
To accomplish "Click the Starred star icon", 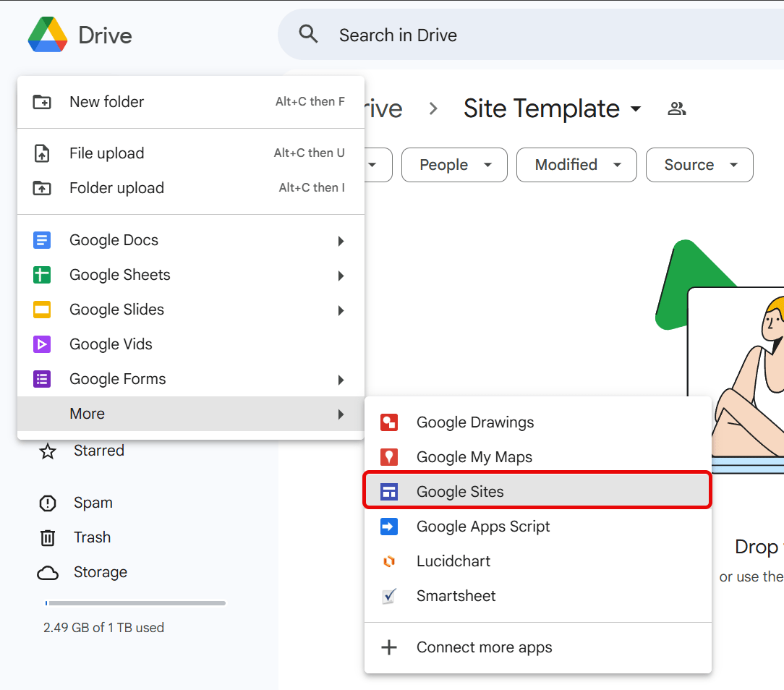I will 48,451.
